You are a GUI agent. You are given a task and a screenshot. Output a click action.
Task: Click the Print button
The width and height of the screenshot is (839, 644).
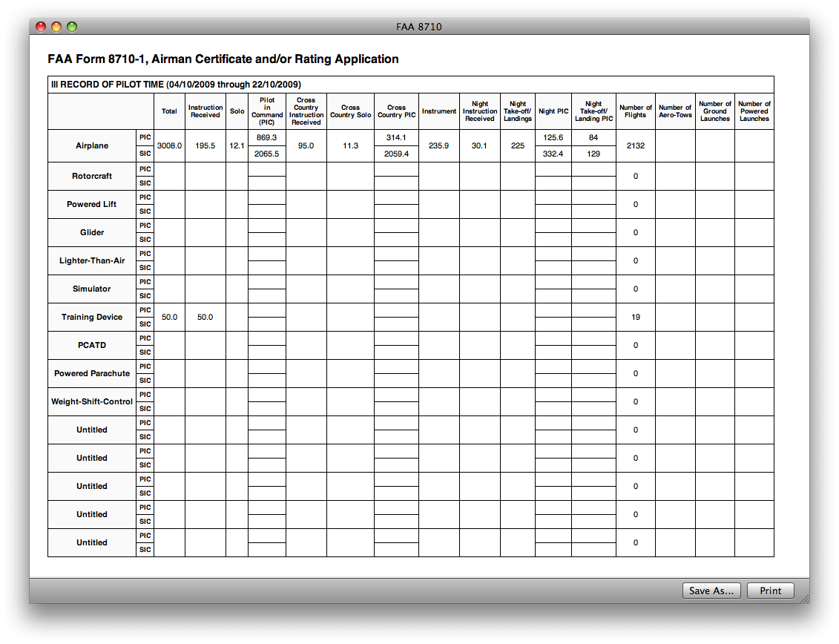pos(771,591)
